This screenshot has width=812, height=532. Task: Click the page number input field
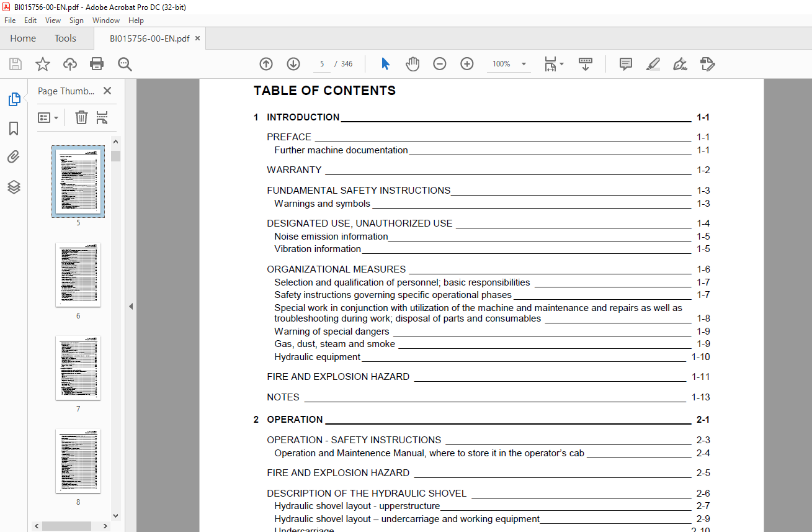coord(321,64)
